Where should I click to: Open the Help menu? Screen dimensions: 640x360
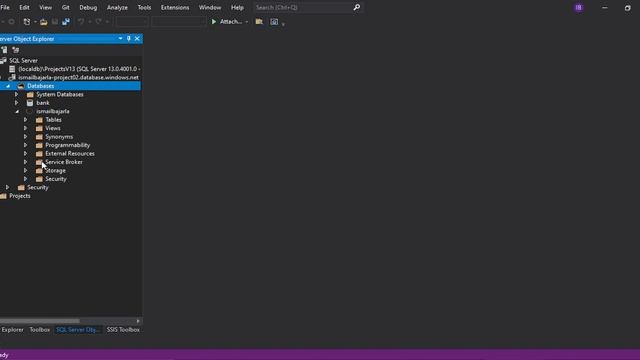[237, 7]
